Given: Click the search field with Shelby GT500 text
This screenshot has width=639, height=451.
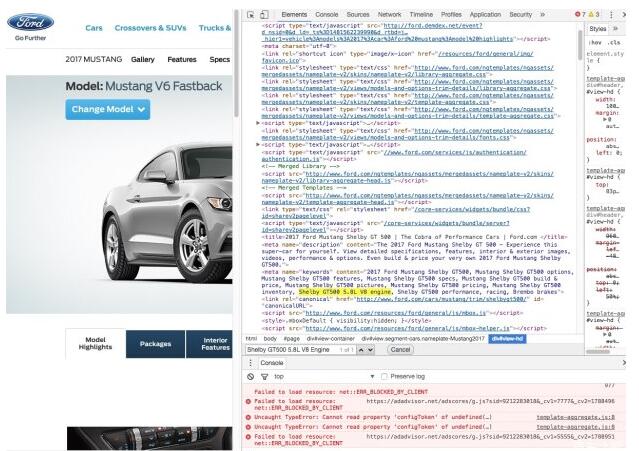Looking at the screenshot, I should pyautogui.click(x=301, y=350).
